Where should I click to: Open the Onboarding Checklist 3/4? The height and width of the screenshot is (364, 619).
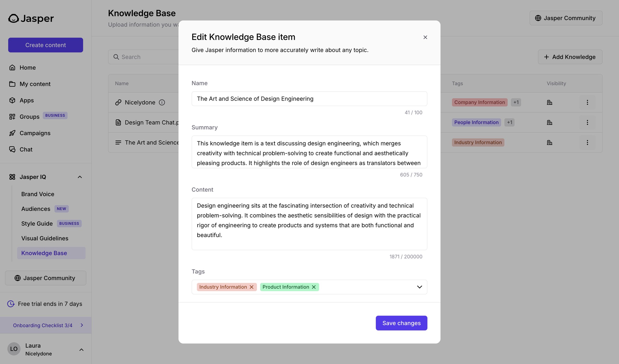click(x=46, y=325)
